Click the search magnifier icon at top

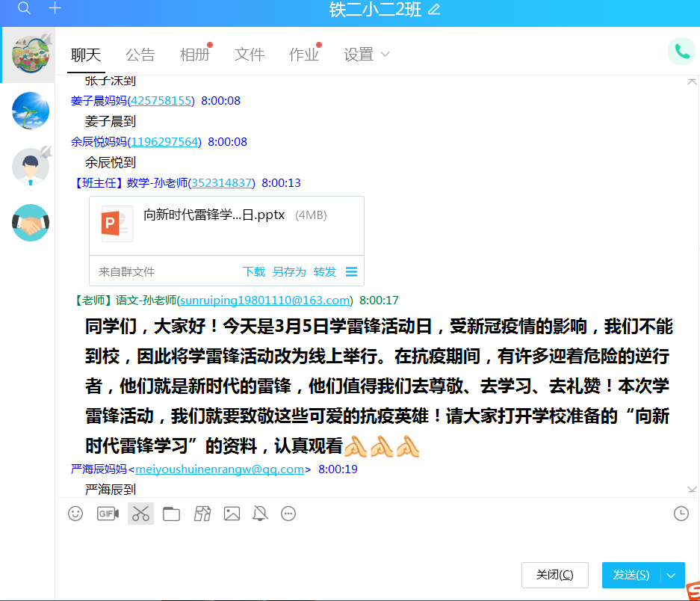(x=25, y=8)
